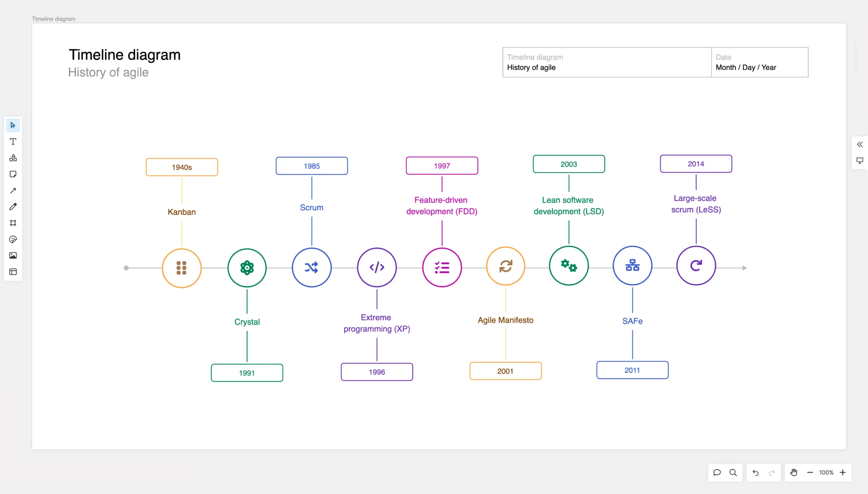The height and width of the screenshot is (494, 868).
Task: Open the templates layout tool
Action: (x=13, y=272)
